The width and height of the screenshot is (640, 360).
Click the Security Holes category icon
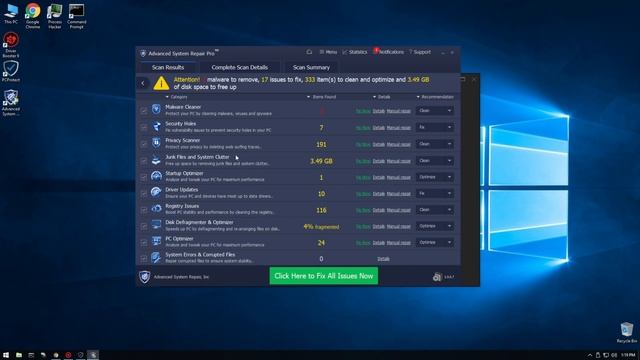click(x=156, y=126)
